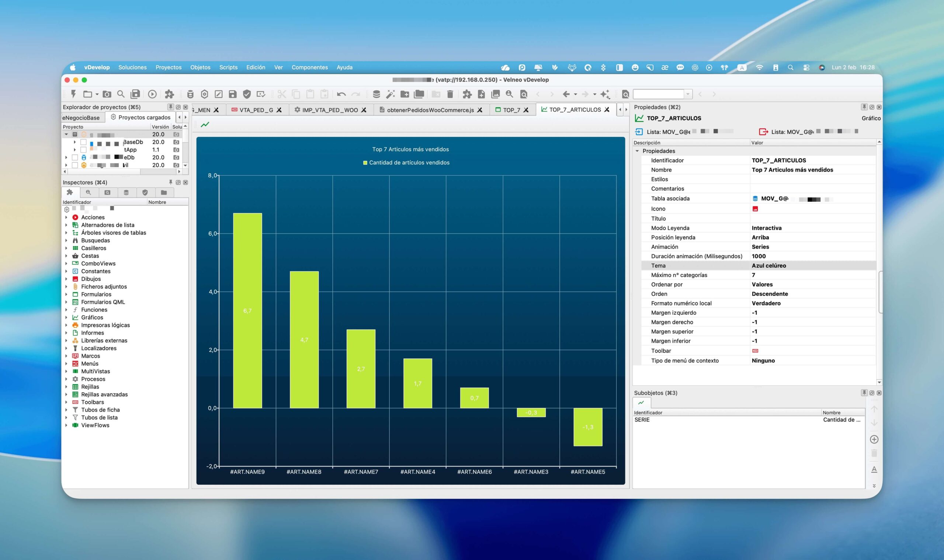Tick the checkbox beside the BaseDb project
The image size is (944, 560).
click(83, 142)
